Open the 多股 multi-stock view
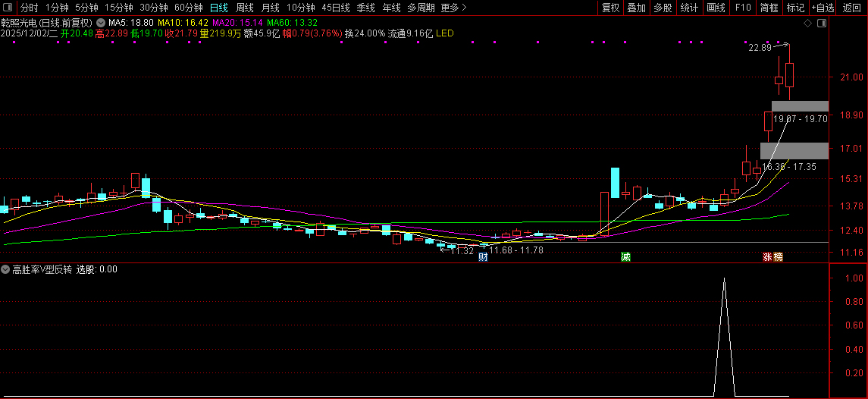The width and height of the screenshot is (868, 399). 663,8
